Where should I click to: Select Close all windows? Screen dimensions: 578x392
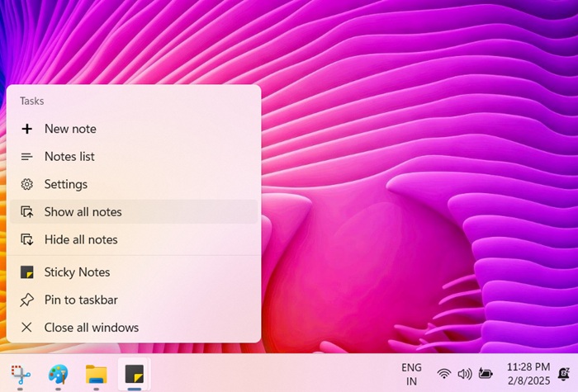pyautogui.click(x=134, y=327)
